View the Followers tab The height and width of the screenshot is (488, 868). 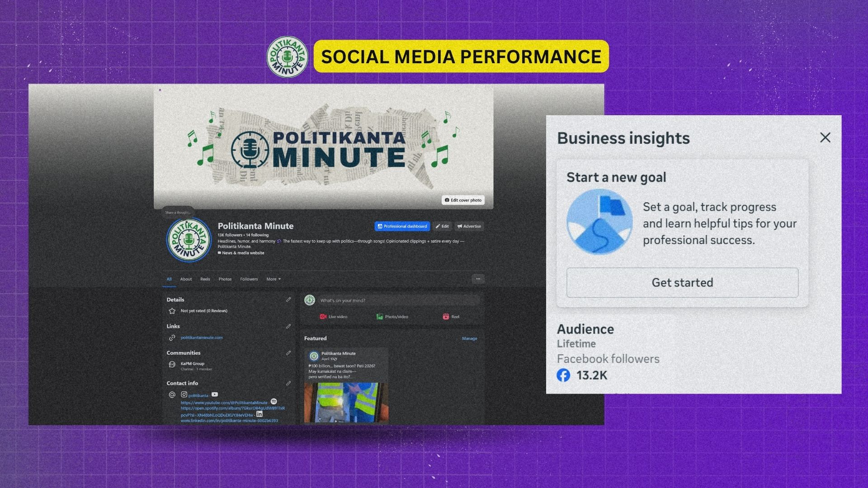(x=249, y=279)
